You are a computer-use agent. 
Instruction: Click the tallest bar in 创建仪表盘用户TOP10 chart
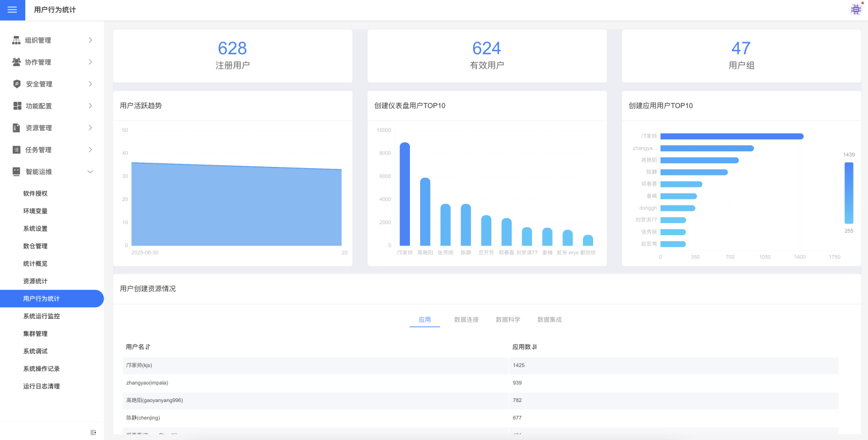coord(404,193)
